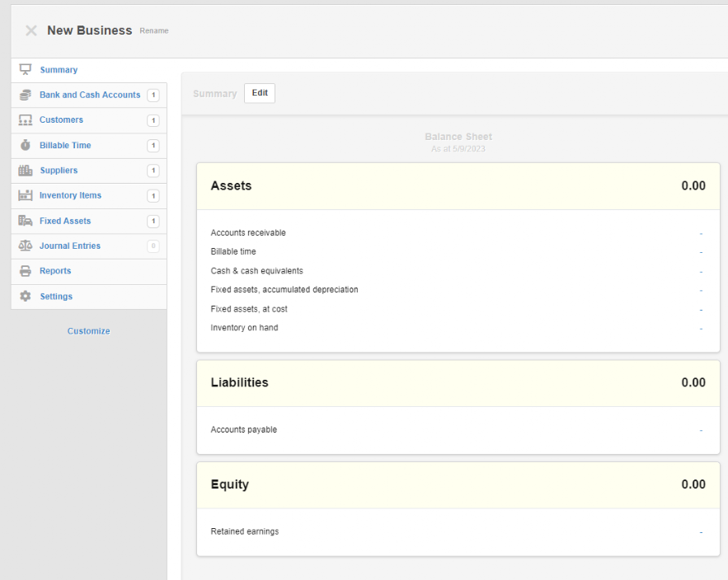Click the 'Cash & cash equivalents' row label
The image size is (728, 580).
[x=256, y=271]
